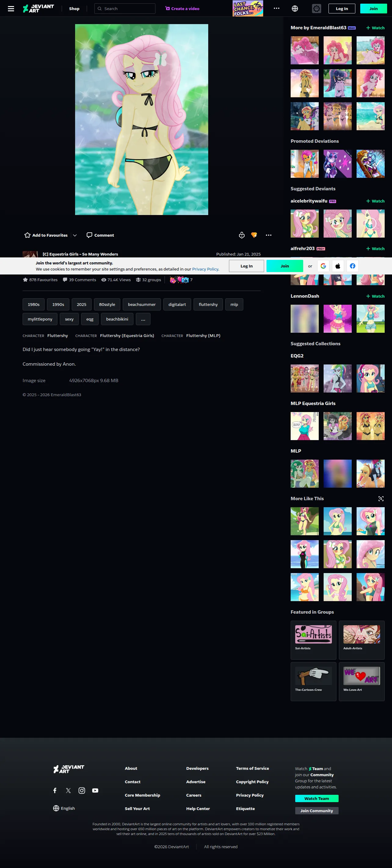This screenshot has width=392, height=868.
Task: Show the 32 groups list
Action: pos(148,280)
